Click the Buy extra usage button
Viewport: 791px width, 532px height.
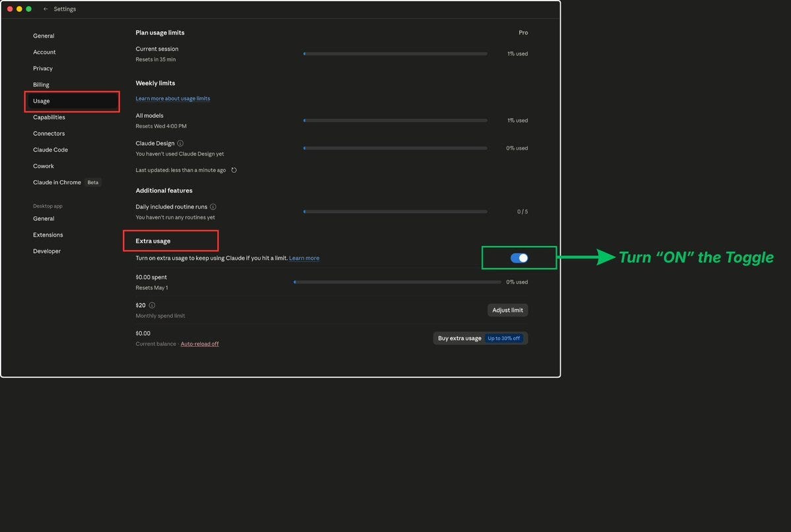(x=480, y=338)
